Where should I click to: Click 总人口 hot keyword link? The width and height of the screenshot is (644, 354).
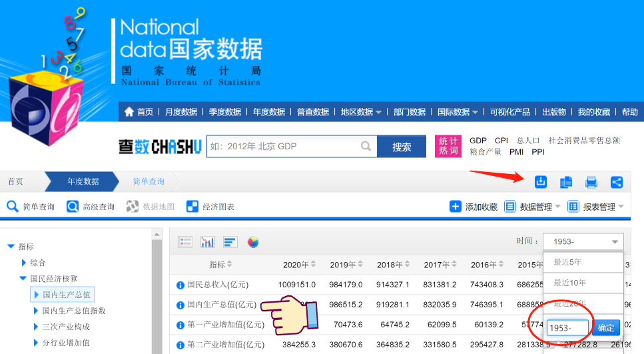pos(527,141)
